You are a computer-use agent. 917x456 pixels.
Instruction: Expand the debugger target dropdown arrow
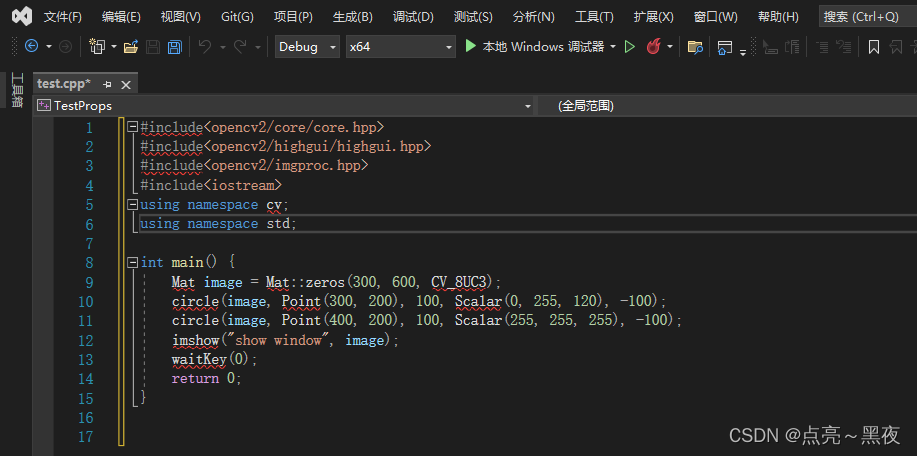pos(613,47)
